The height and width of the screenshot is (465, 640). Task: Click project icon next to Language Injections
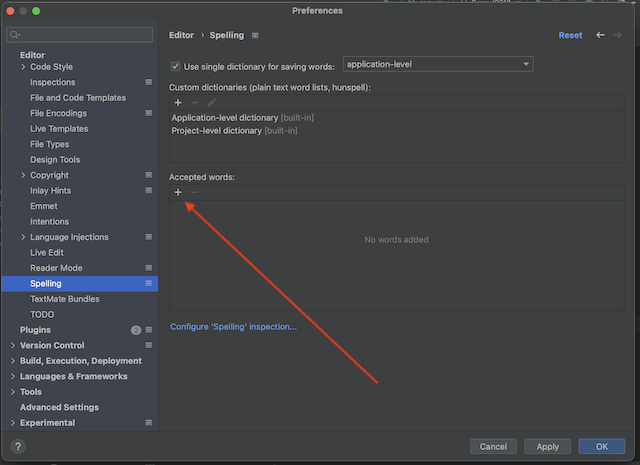pyautogui.click(x=149, y=237)
